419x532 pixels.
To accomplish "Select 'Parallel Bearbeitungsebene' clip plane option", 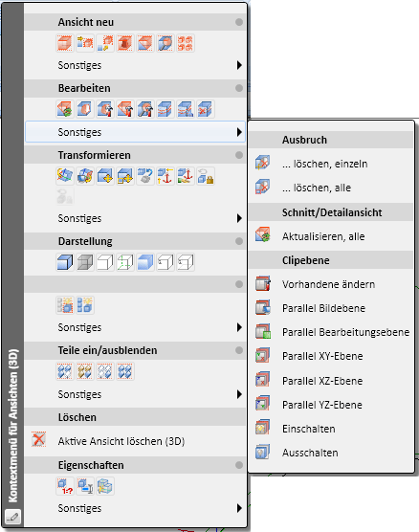I will point(331,332).
